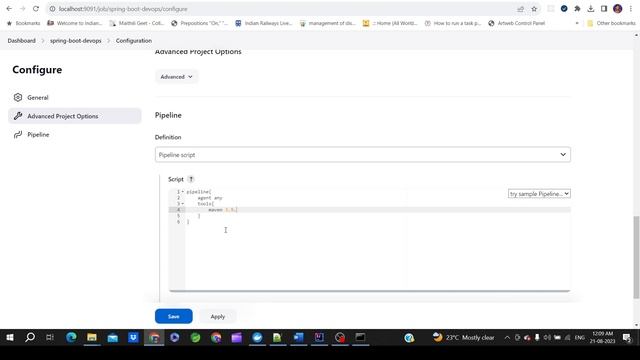This screenshot has height=360, width=640.
Task: Click the page vertical scrollbar thumb
Action: (x=636, y=257)
